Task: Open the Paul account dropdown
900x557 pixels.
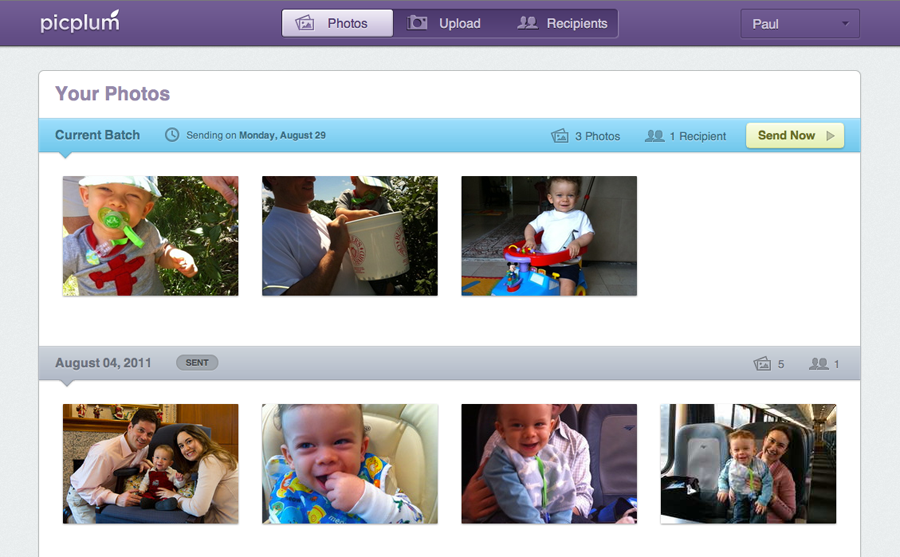Action: pyautogui.click(x=800, y=24)
